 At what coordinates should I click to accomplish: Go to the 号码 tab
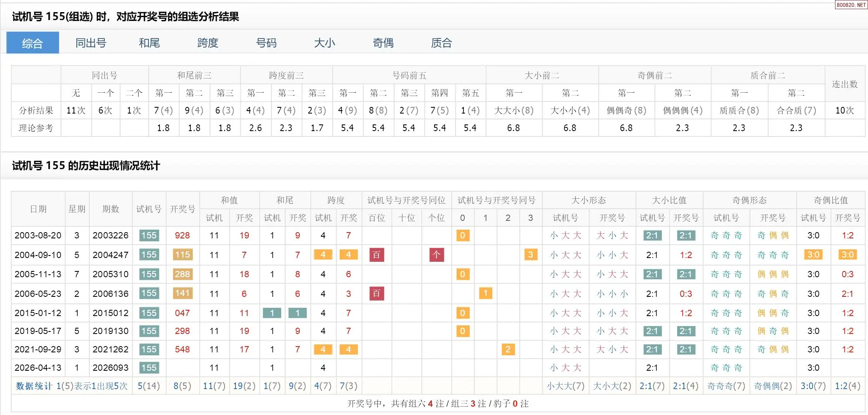click(266, 43)
